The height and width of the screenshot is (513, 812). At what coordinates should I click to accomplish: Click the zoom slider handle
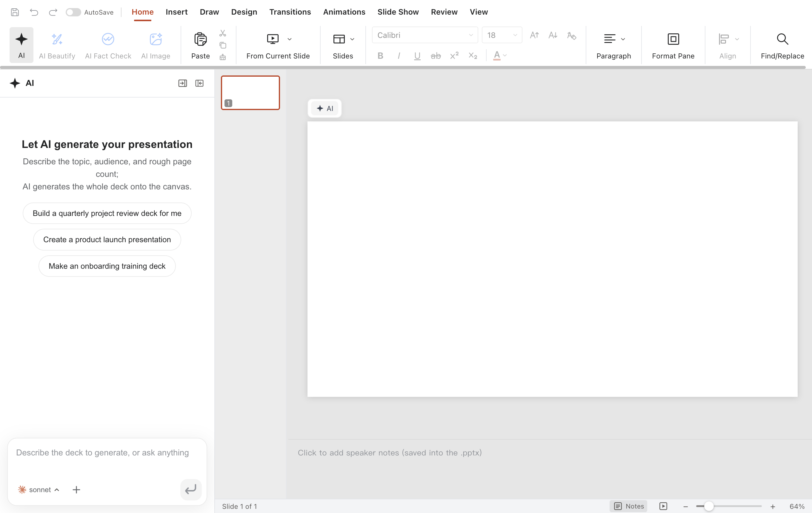tap(709, 506)
